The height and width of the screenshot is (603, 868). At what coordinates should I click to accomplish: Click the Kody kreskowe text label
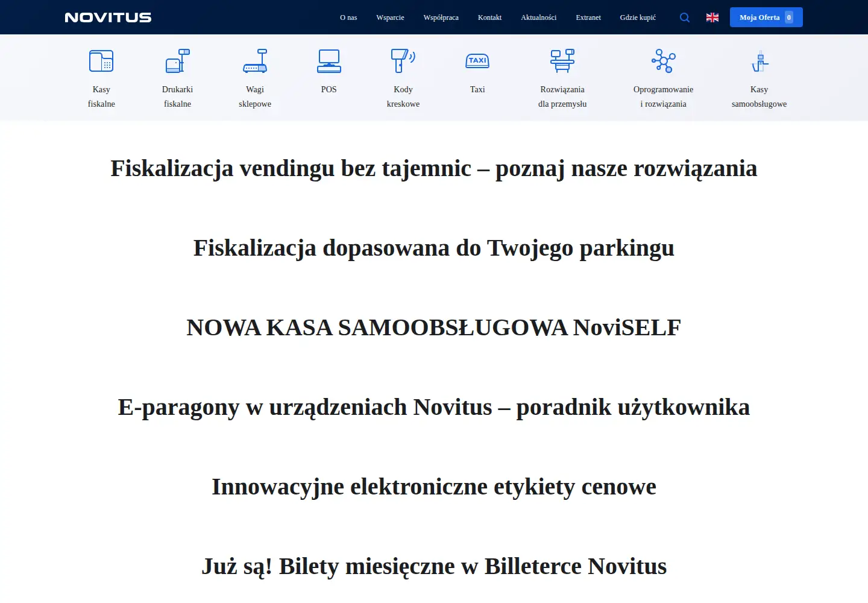click(403, 96)
